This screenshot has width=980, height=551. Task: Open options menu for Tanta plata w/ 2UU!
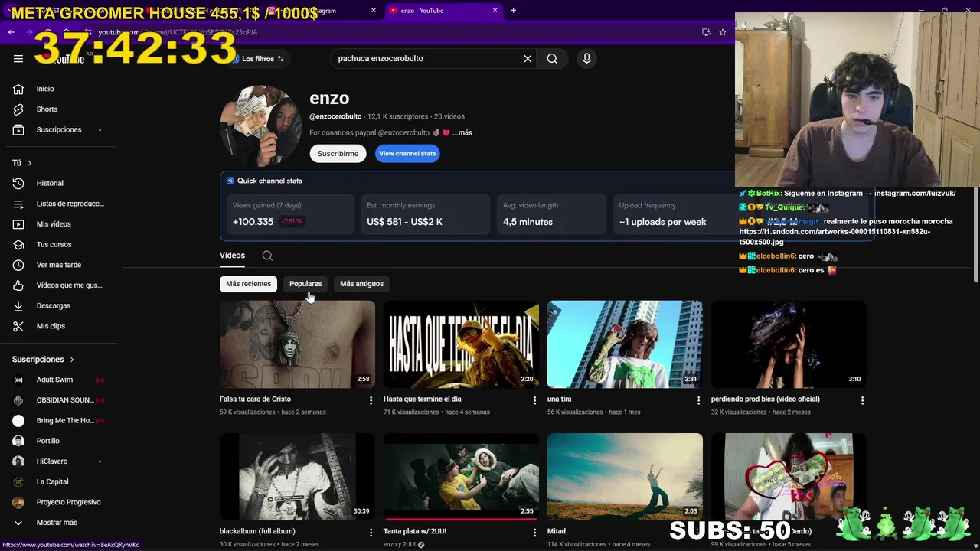pos(535,532)
